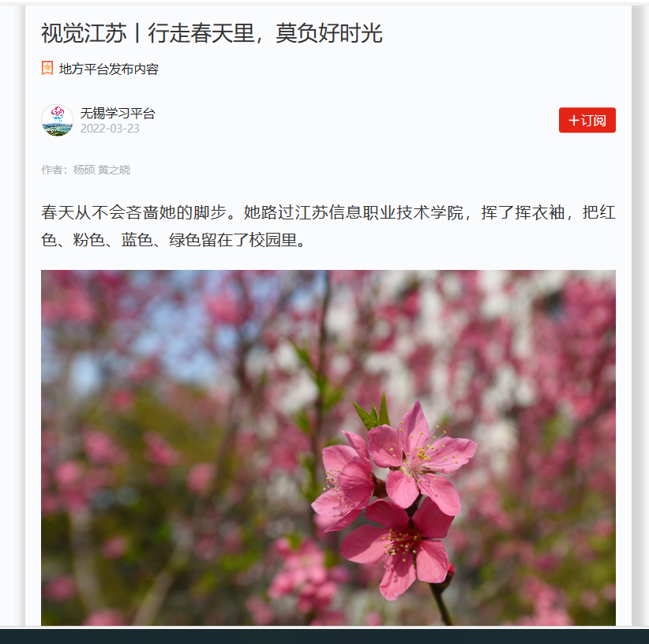Click the green leaves above the blossoms
Screen dimensions: 649x644
(373, 411)
